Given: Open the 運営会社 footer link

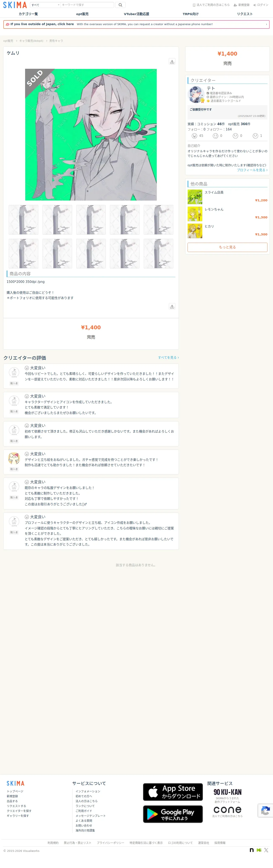Looking at the screenshot, I should pos(204,843).
